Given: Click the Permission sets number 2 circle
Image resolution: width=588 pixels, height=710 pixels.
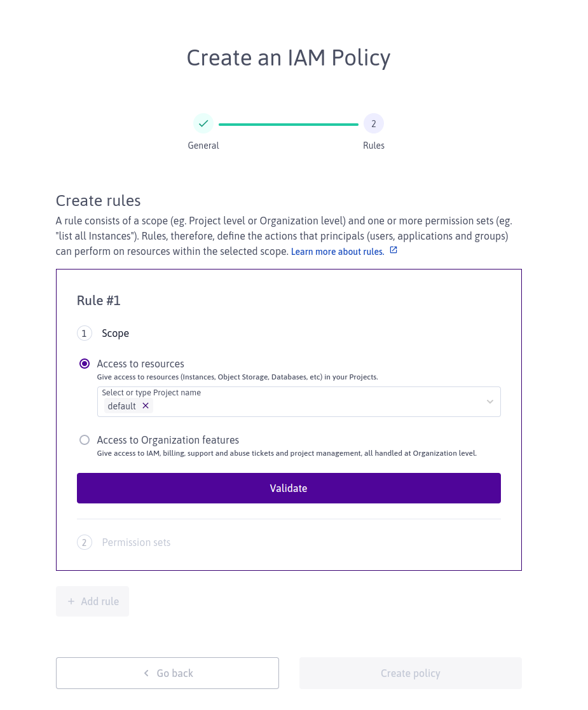Looking at the screenshot, I should [85, 542].
